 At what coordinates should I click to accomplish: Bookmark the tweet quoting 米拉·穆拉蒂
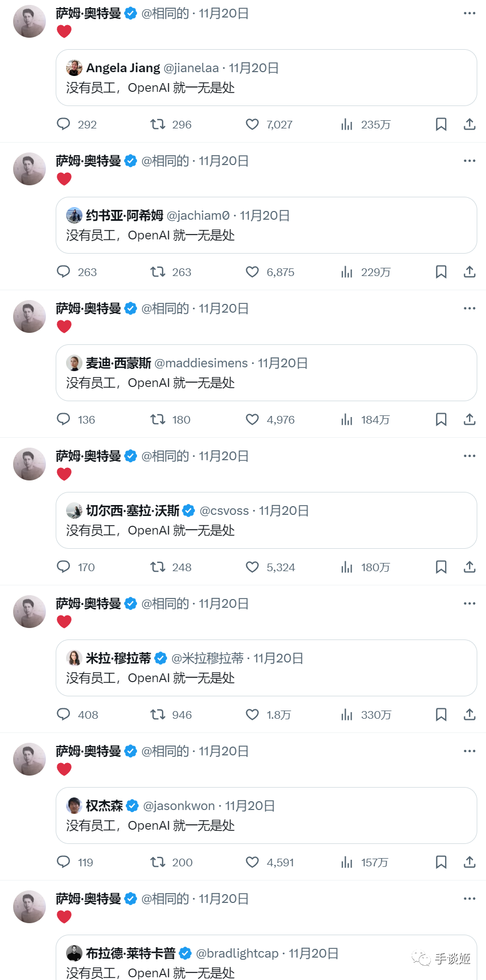[441, 715]
